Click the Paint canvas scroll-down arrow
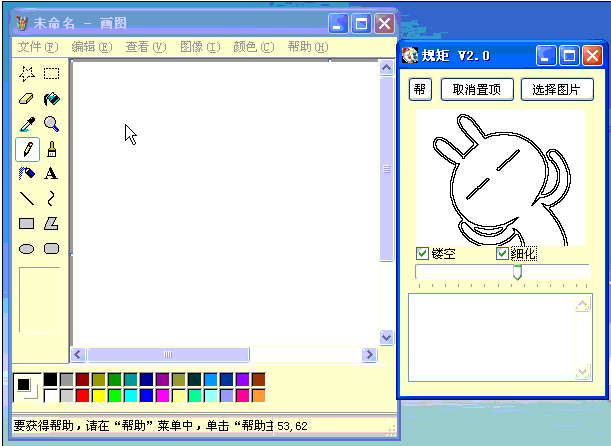The height and width of the screenshot is (446, 611). pos(386,337)
